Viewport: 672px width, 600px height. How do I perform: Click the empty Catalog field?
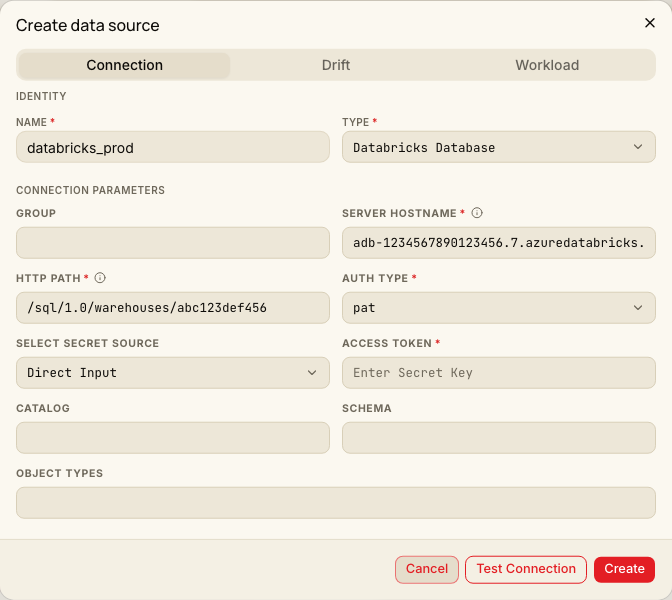[173, 438]
